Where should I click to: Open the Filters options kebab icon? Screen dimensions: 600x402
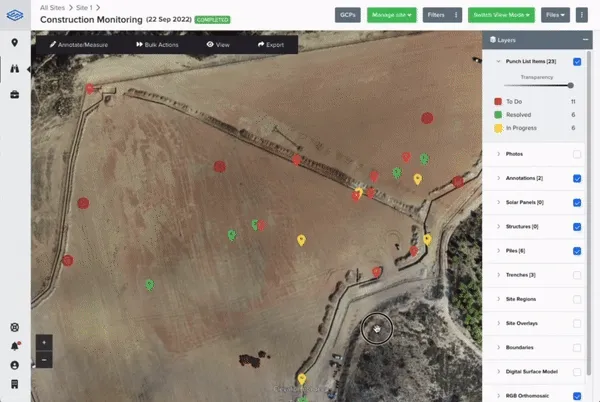pyautogui.click(x=456, y=15)
